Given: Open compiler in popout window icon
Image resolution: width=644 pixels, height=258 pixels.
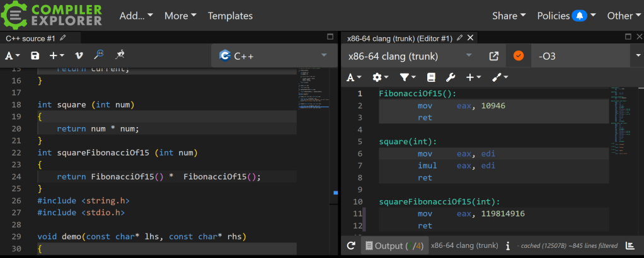Looking at the screenshot, I should coord(494,56).
